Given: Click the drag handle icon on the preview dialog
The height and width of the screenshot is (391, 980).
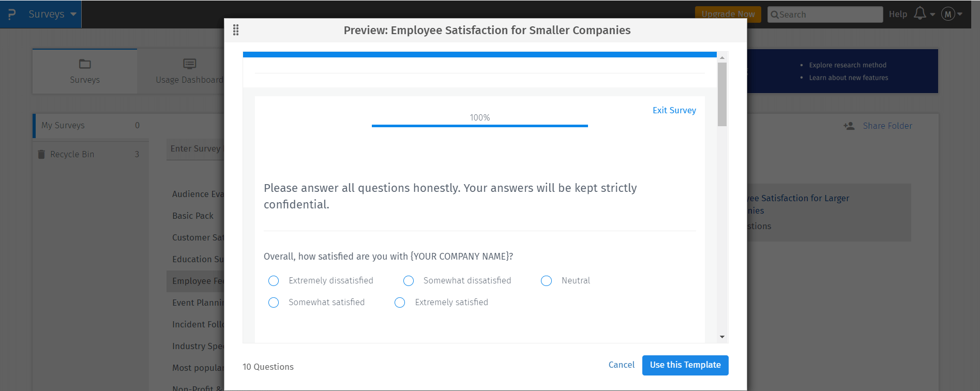Looking at the screenshot, I should click(236, 30).
